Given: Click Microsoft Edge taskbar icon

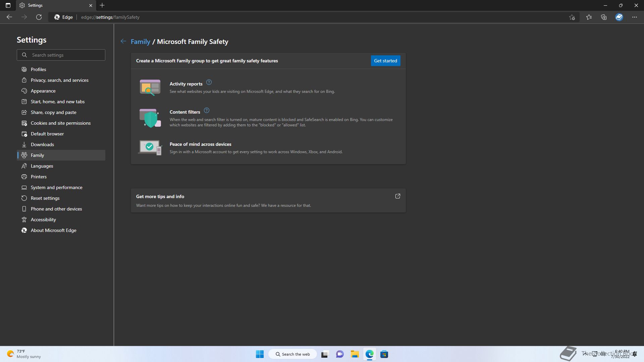Looking at the screenshot, I should point(369,354).
